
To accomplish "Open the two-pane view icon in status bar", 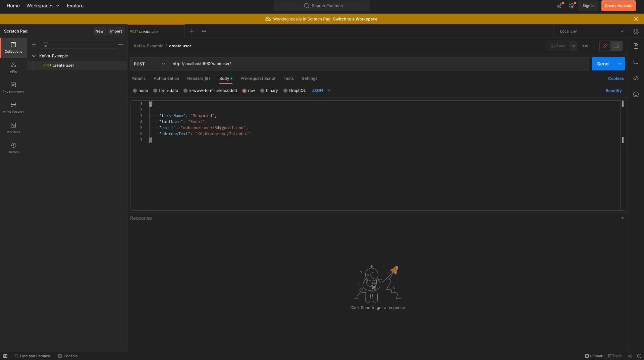I will [630, 356].
